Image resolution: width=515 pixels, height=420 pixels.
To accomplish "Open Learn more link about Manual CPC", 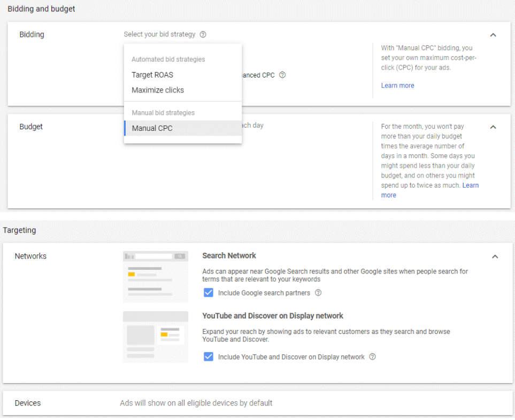I will pyautogui.click(x=397, y=85).
